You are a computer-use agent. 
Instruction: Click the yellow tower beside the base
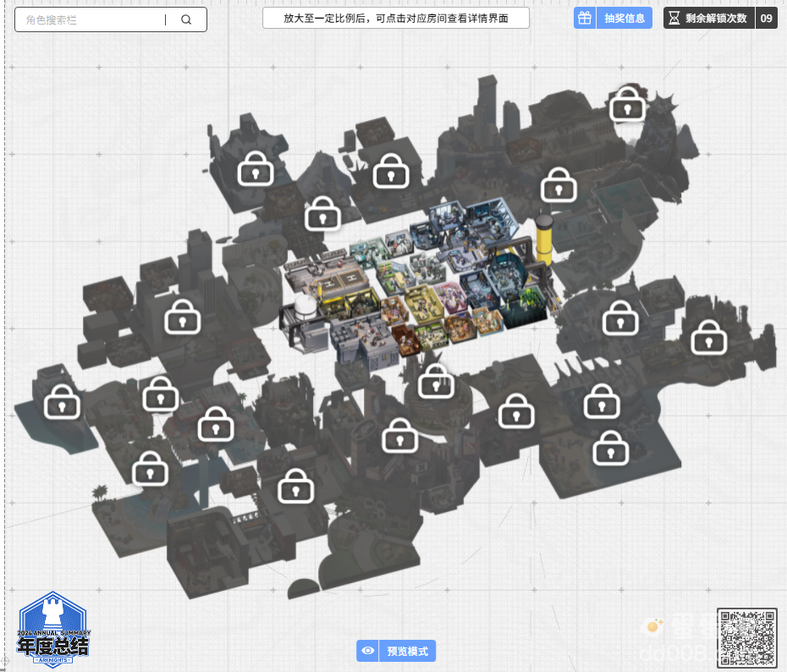544,240
